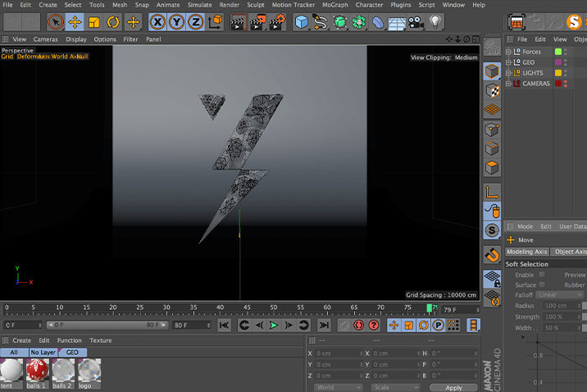The width and height of the screenshot is (587, 392).
Task: Add a Light object
Action: click(x=435, y=22)
